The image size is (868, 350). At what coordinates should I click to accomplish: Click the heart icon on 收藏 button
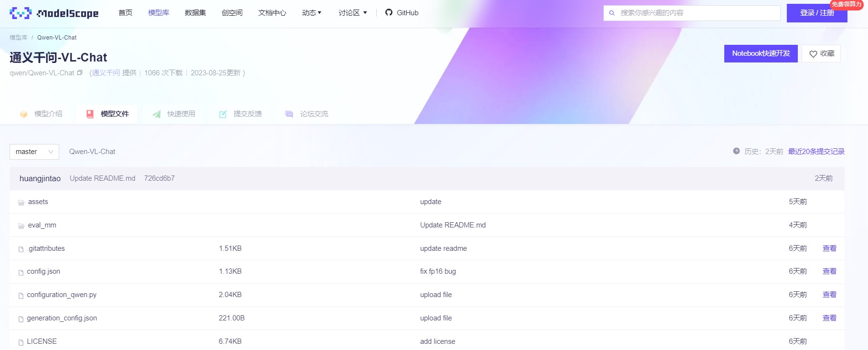pos(813,54)
